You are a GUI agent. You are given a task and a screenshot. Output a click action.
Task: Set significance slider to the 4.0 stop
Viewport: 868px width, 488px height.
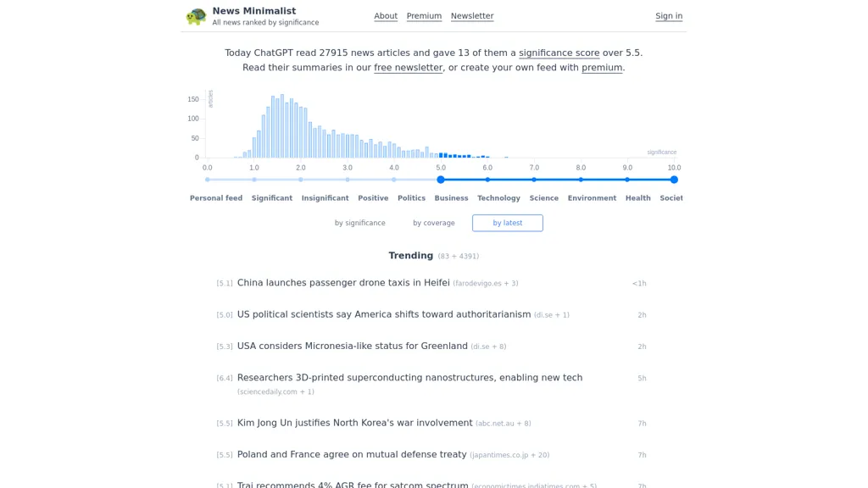coord(393,180)
